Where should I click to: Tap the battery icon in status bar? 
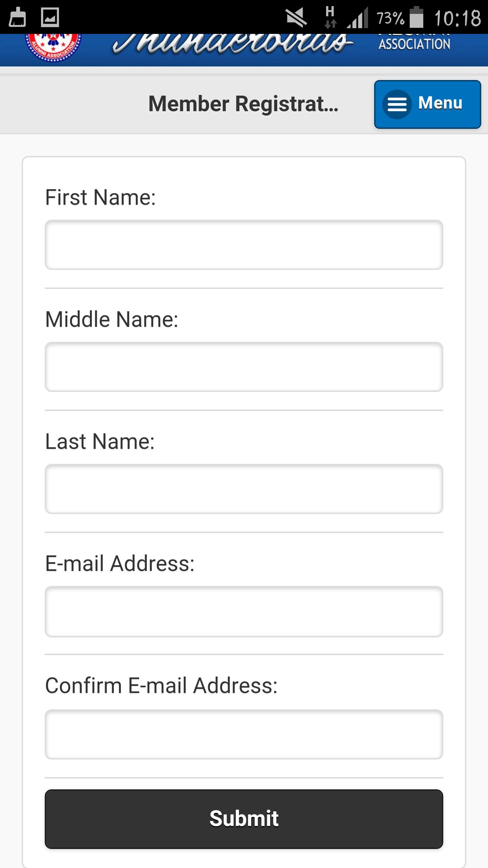point(416,17)
